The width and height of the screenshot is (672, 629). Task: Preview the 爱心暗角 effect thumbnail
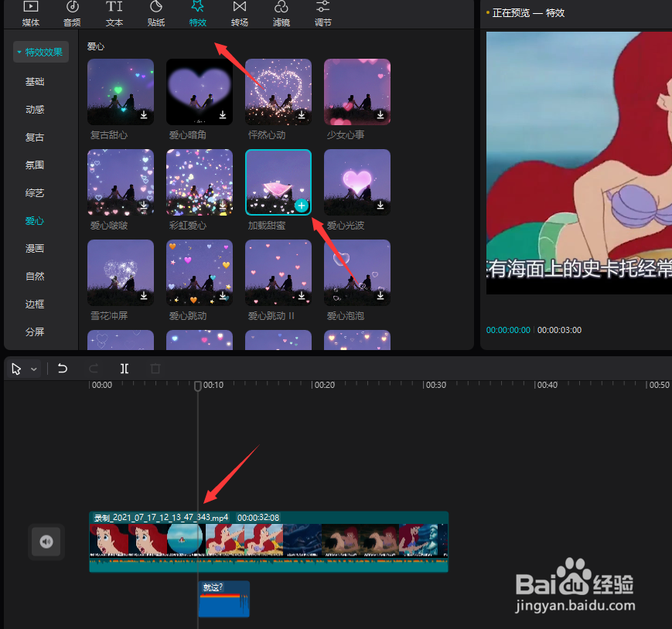pyautogui.click(x=200, y=92)
